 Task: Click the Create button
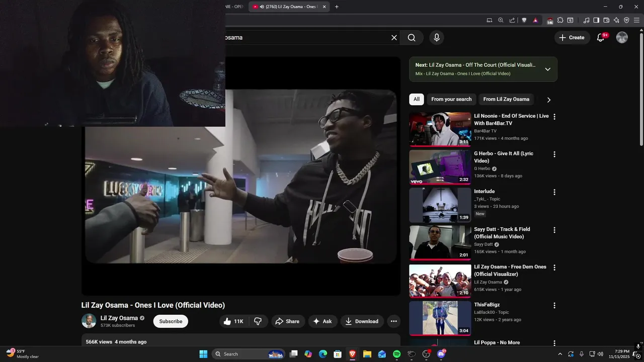click(572, 38)
